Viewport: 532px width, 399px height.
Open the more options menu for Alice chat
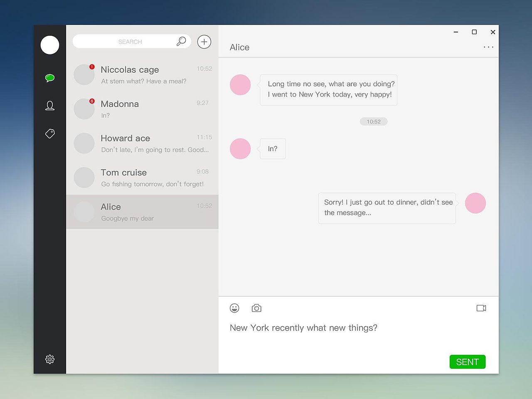tap(488, 47)
